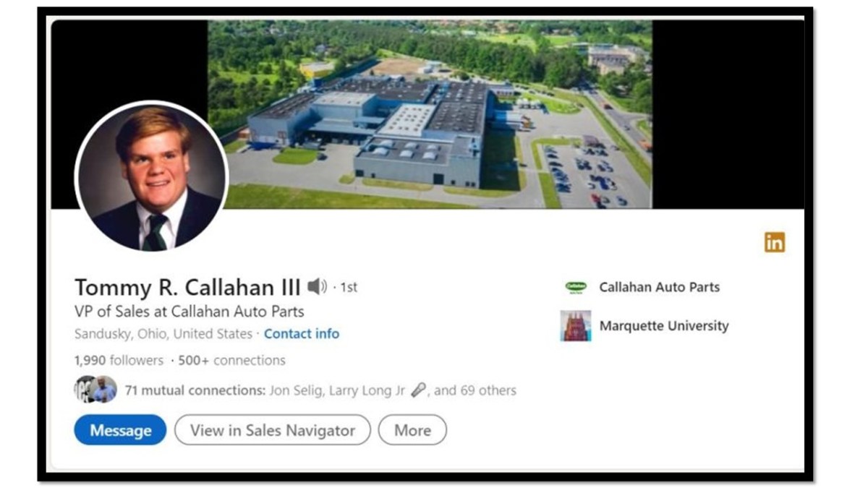The width and height of the screenshot is (868, 488).
Task: Open the Marquette University school logo
Action: pyautogui.click(x=576, y=326)
